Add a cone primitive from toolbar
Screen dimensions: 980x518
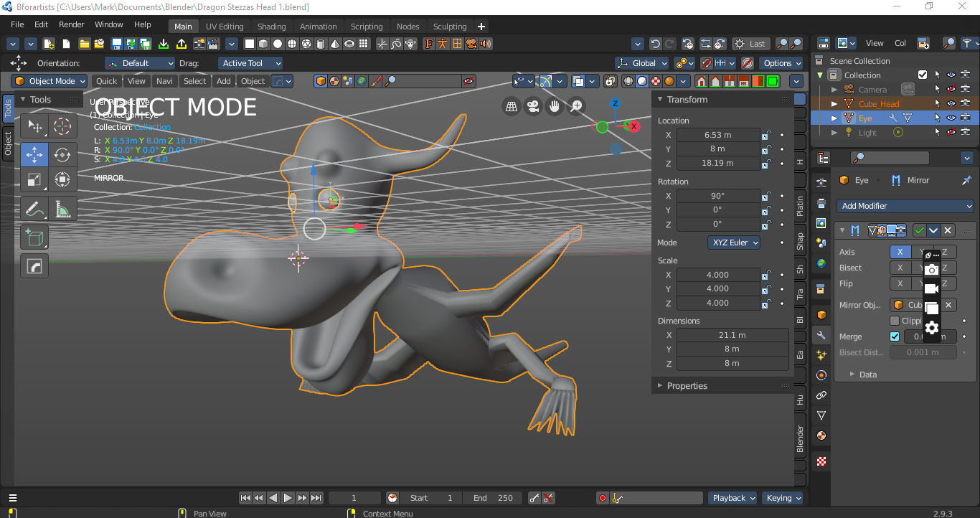click(x=335, y=44)
